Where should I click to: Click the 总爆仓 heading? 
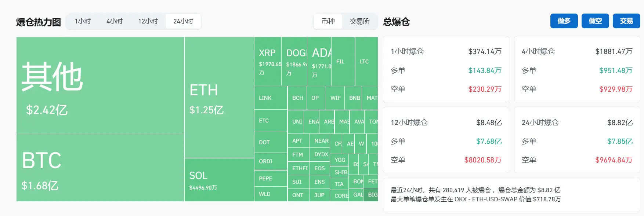(x=397, y=22)
